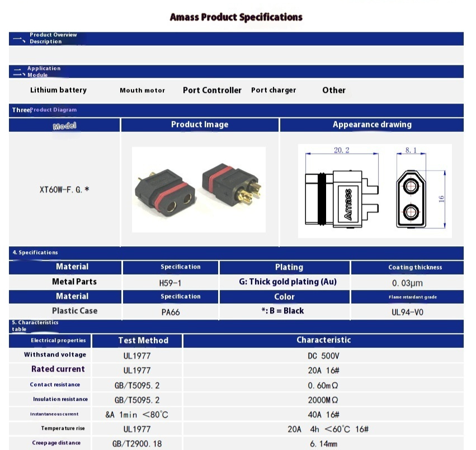Click the "20A 4h <60°C 16#" value
The width and height of the screenshot is (476, 450).
[x=328, y=429]
